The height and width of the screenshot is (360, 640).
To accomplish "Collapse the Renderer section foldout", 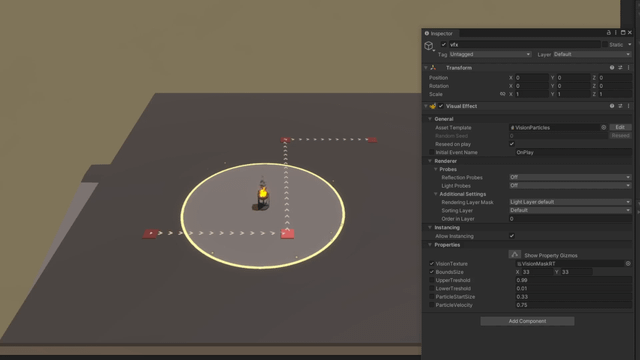I will click(430, 161).
